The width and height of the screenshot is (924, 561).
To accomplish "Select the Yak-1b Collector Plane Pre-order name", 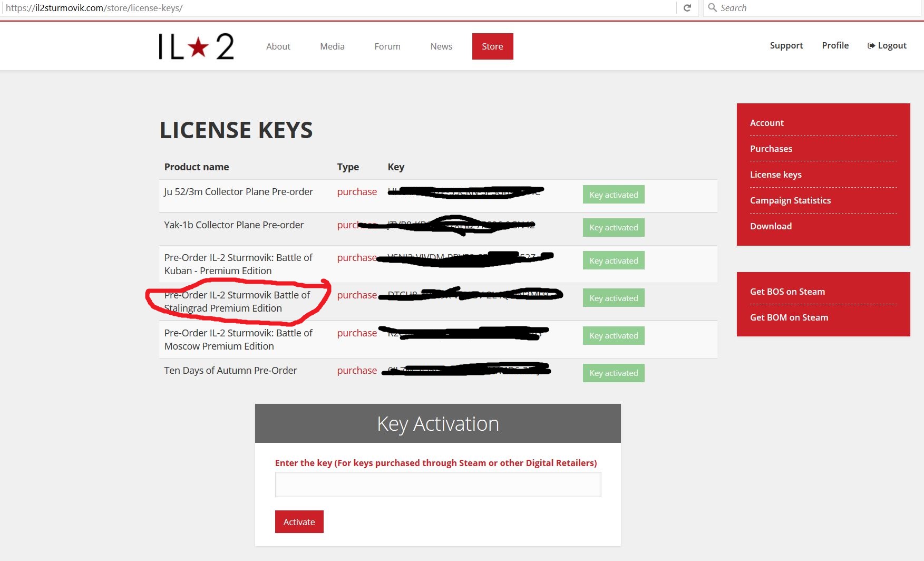I will (x=234, y=225).
